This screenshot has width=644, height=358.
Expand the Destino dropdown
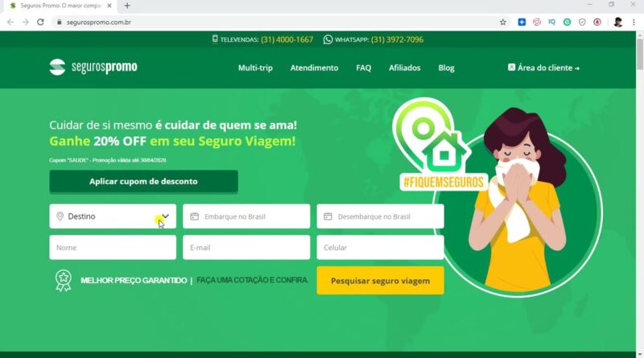pyautogui.click(x=113, y=216)
